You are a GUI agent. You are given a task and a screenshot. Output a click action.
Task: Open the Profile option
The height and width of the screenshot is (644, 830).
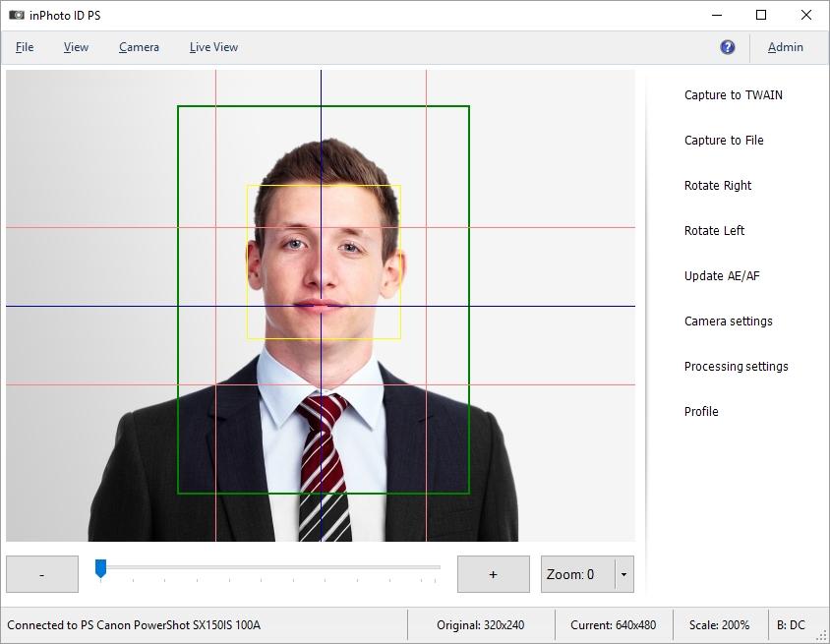(701, 412)
